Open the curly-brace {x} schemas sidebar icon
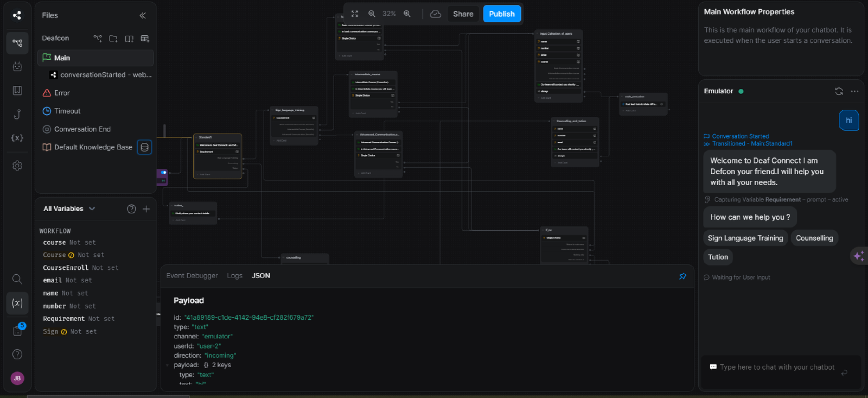The height and width of the screenshot is (398, 868). coord(17,138)
